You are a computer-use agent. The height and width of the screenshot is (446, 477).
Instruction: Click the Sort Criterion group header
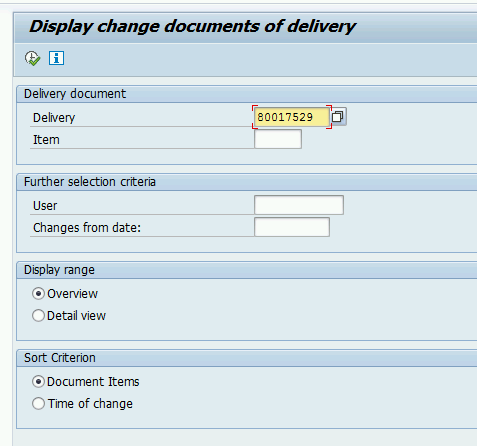tap(60, 358)
